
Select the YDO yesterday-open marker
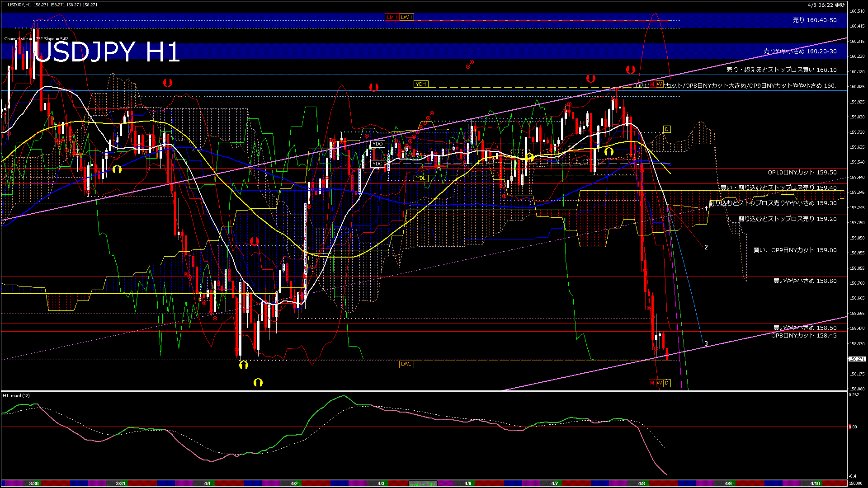378,144
